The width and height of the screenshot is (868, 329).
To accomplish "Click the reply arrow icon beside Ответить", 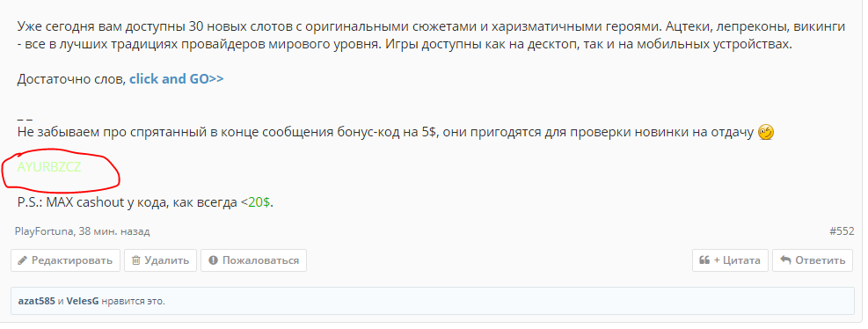I will click(785, 260).
